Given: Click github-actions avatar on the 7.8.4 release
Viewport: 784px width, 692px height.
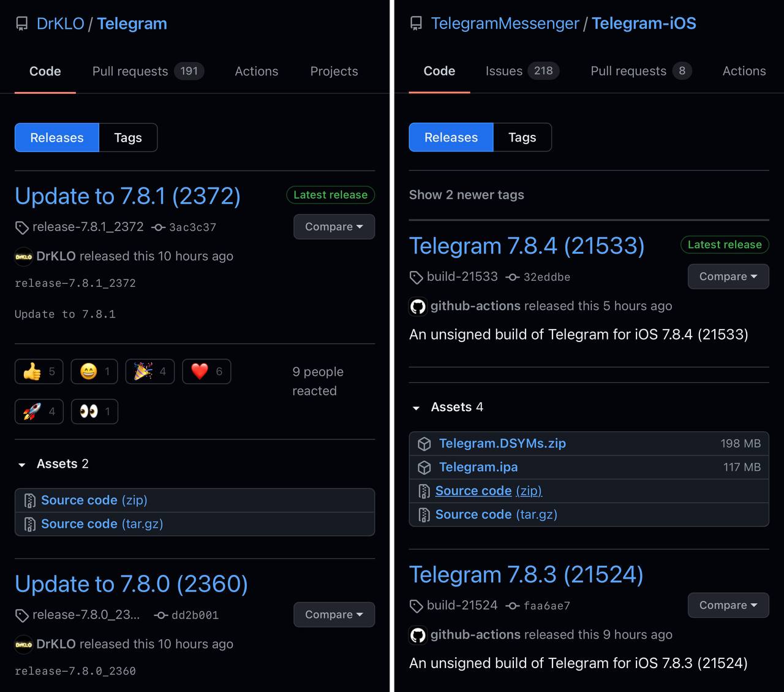Looking at the screenshot, I should point(418,306).
